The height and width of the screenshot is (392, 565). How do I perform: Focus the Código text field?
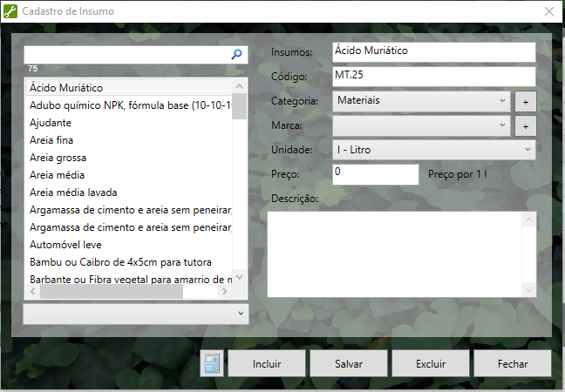[433, 77]
